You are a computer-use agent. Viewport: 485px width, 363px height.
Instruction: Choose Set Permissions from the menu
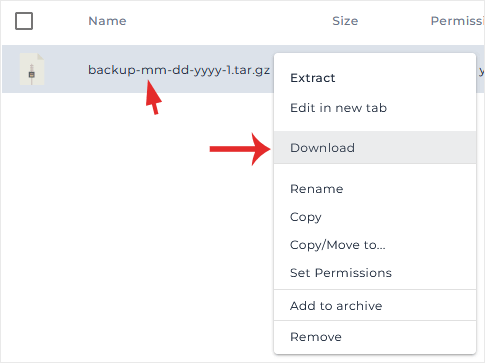click(x=341, y=273)
